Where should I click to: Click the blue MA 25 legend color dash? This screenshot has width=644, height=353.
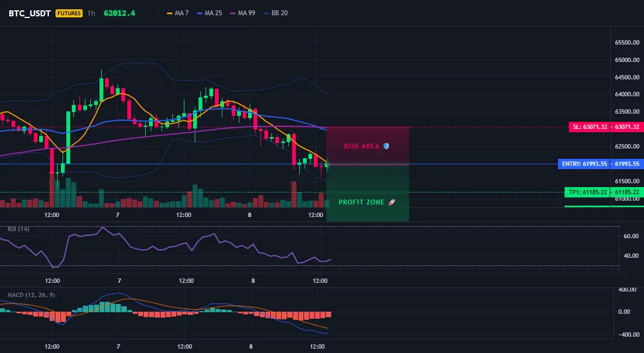click(x=200, y=13)
